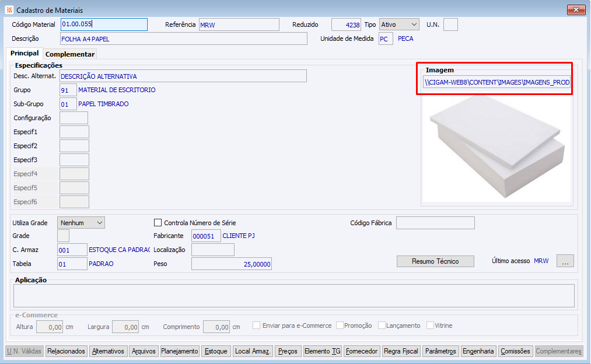Click the MRW value beside Último acesso
Viewport: 591px width, 364px height.
[541, 261]
